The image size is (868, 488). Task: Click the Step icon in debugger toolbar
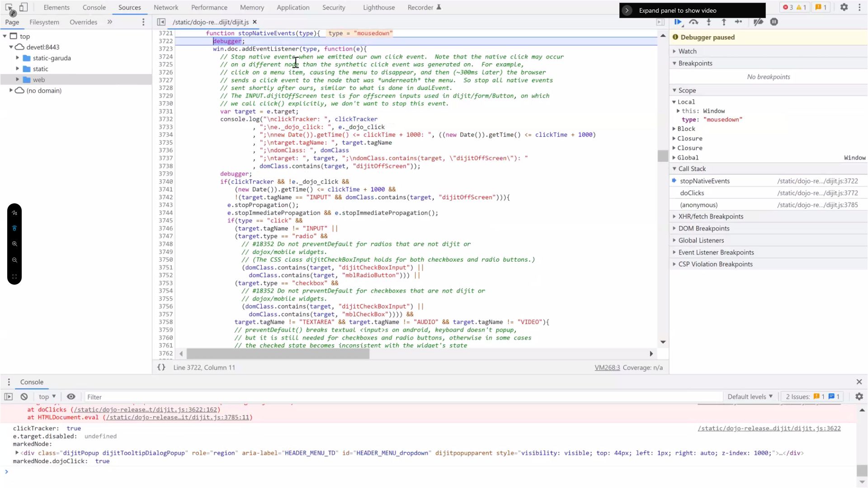739,22
